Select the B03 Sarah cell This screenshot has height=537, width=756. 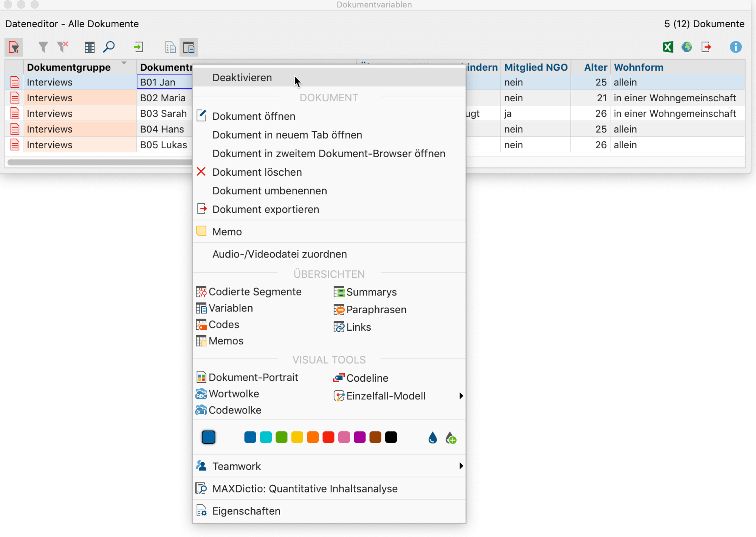(164, 113)
